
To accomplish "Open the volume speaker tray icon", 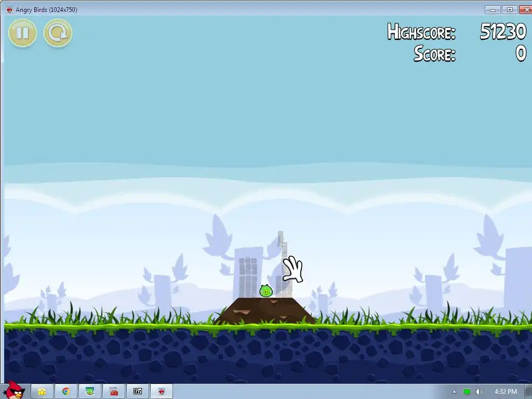I will (479, 392).
